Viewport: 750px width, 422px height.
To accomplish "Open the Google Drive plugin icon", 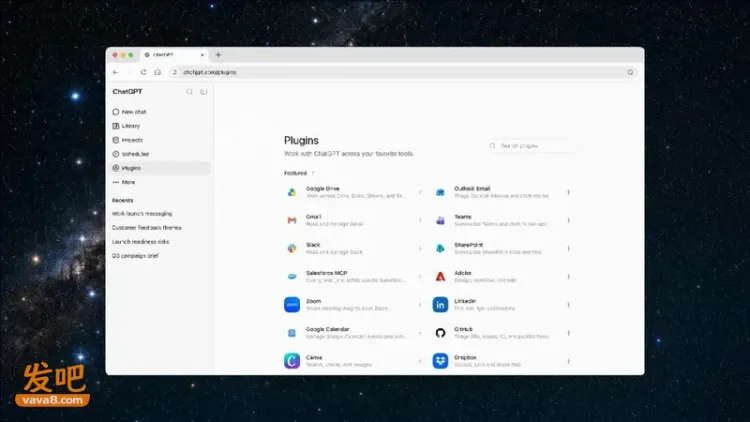I will click(292, 192).
